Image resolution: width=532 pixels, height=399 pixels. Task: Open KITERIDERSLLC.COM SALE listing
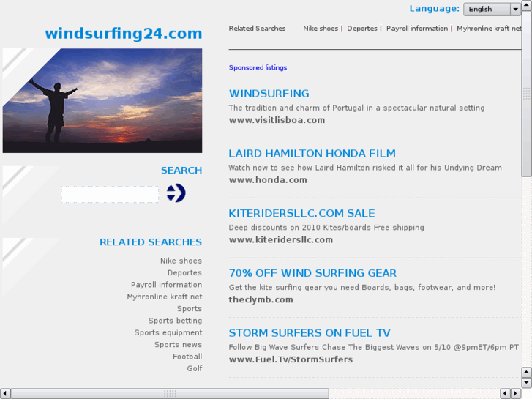(301, 213)
